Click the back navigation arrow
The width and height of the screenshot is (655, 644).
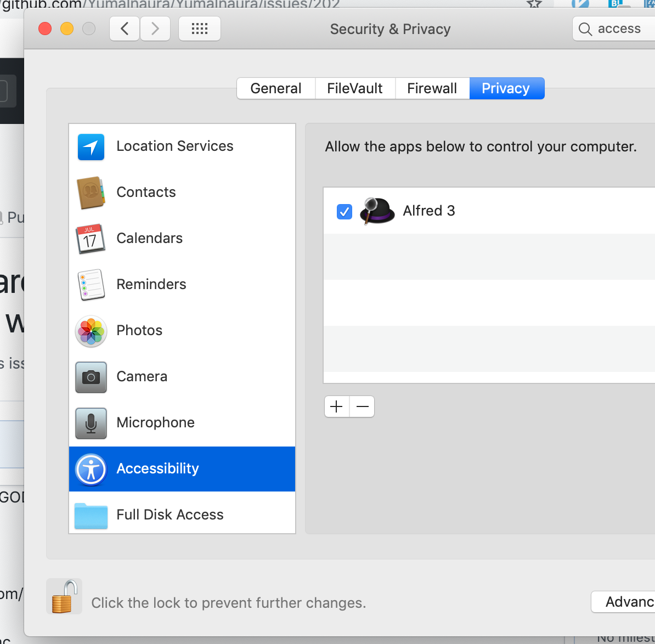click(123, 29)
